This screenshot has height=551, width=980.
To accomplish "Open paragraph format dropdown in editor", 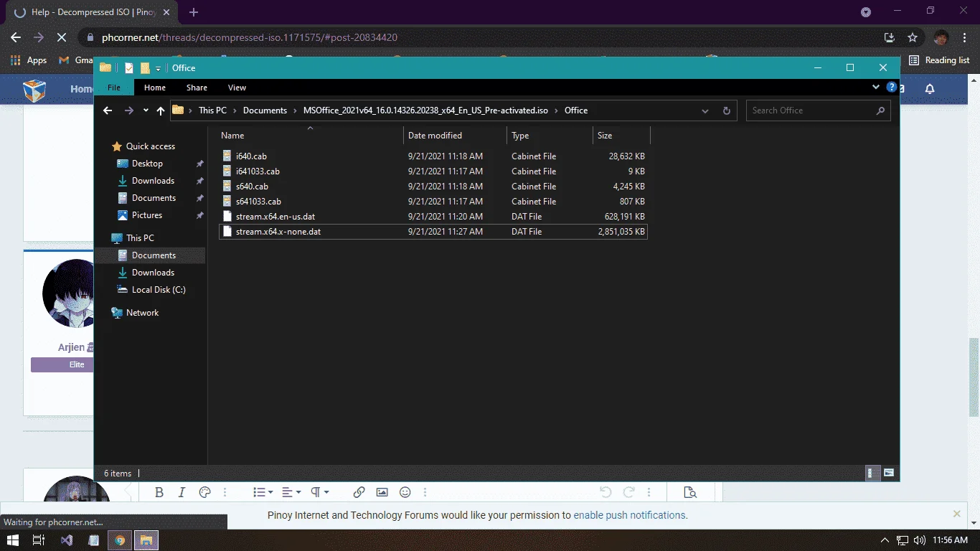I will tap(319, 492).
